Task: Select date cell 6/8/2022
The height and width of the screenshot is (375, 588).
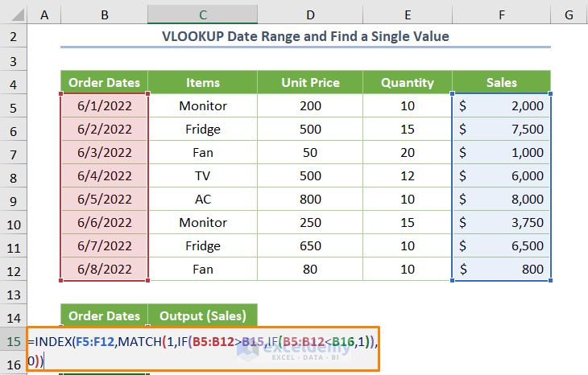Action: [104, 269]
